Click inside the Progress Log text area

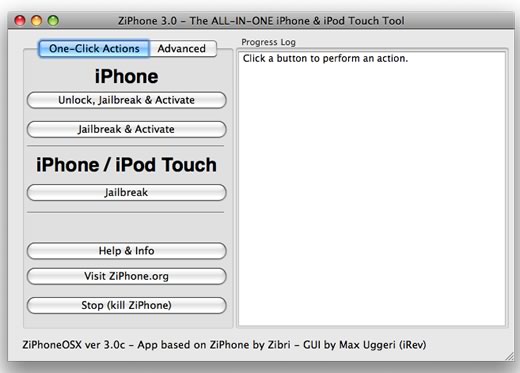tap(372, 188)
